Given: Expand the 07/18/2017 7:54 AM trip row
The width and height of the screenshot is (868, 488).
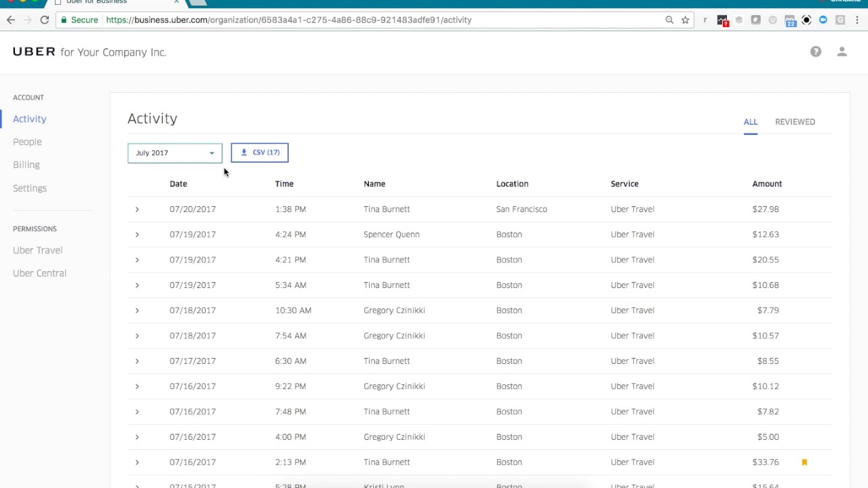Looking at the screenshot, I should click(x=137, y=335).
